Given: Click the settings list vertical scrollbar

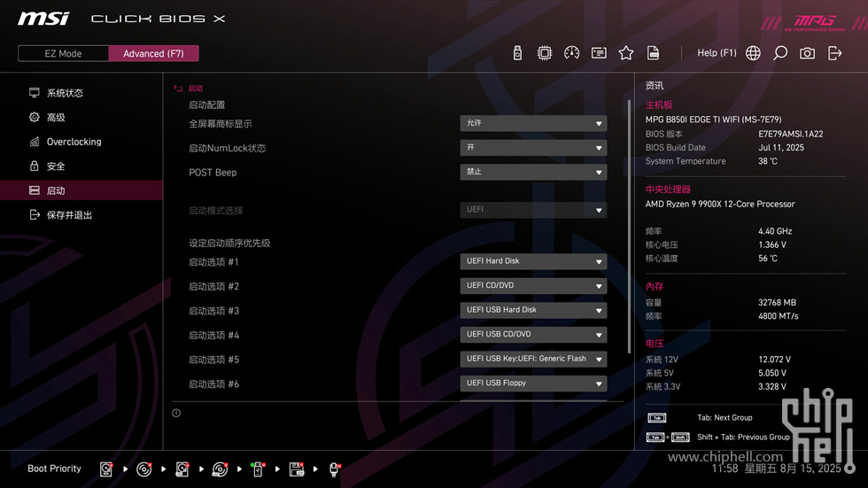Looking at the screenshot, I should [x=629, y=226].
